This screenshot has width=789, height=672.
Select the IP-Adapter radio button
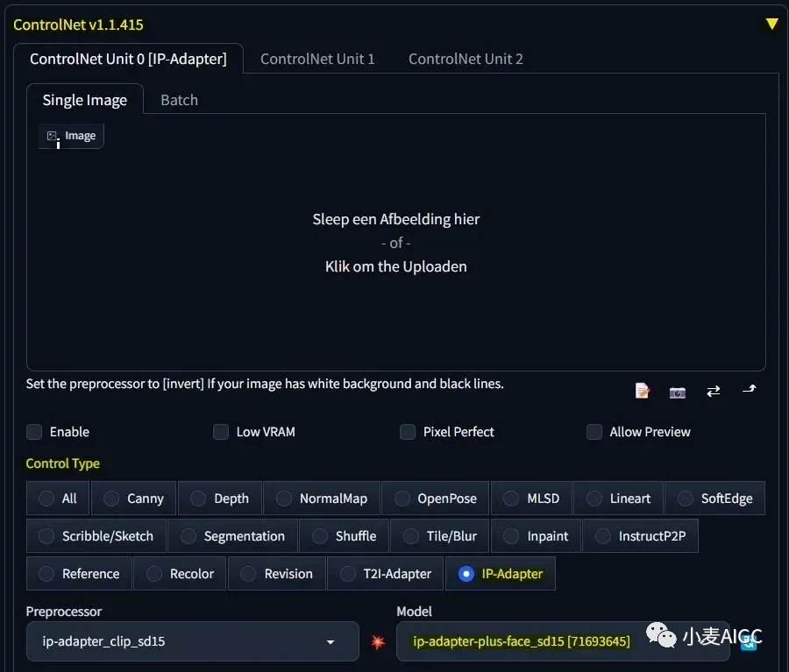[466, 573]
